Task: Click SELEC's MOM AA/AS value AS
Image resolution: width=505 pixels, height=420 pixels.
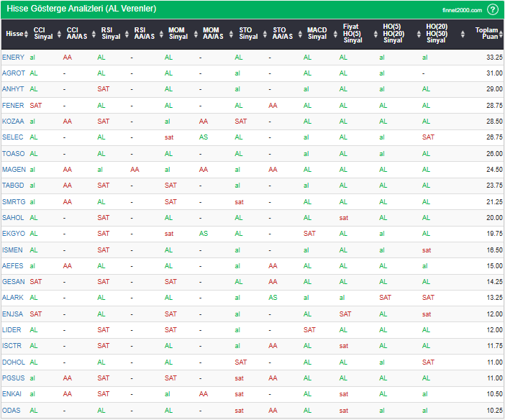Action: [204, 137]
